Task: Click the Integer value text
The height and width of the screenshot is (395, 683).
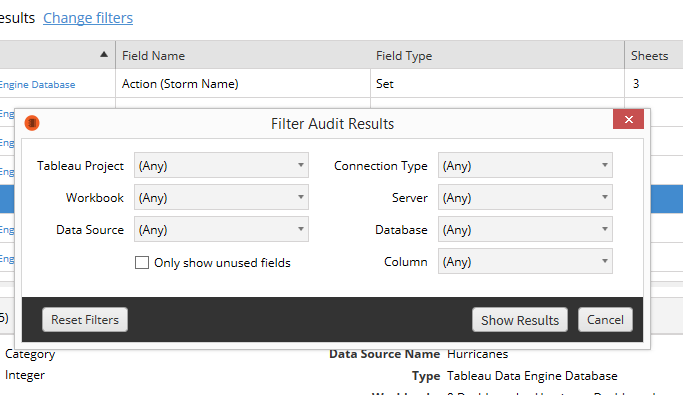Action: [x=25, y=375]
